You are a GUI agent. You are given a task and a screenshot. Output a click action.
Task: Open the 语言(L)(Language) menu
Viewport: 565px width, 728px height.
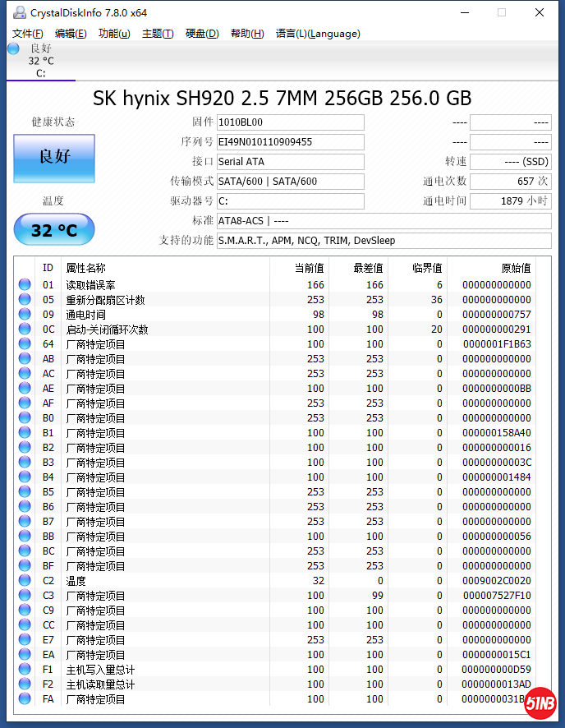[318, 34]
